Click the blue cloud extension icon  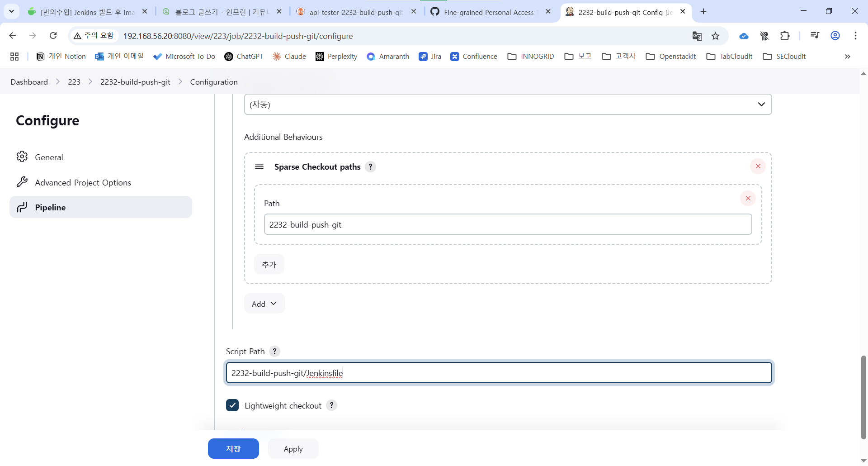click(744, 36)
